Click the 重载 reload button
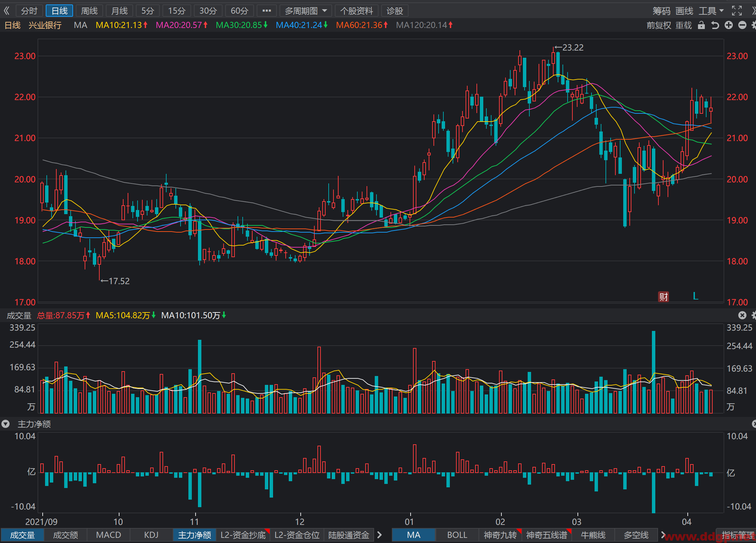The height and width of the screenshot is (543, 756). point(684,25)
